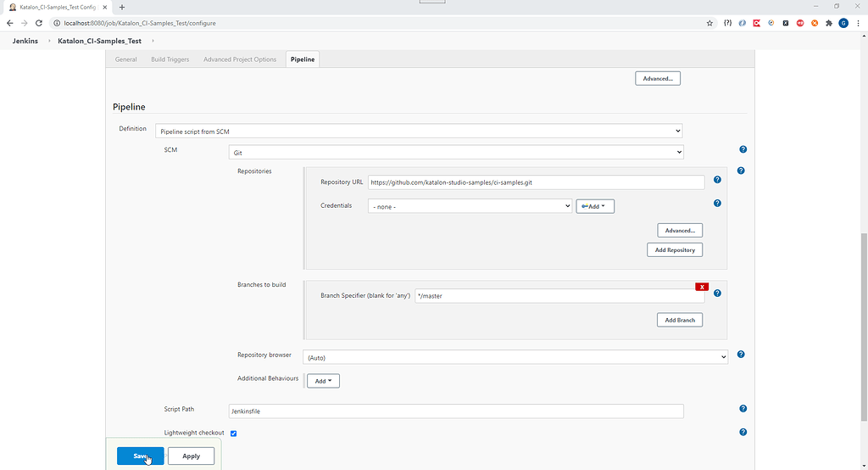This screenshot has height=470, width=868.
Task: Click Advanced button under Credentials
Action: pos(680,231)
